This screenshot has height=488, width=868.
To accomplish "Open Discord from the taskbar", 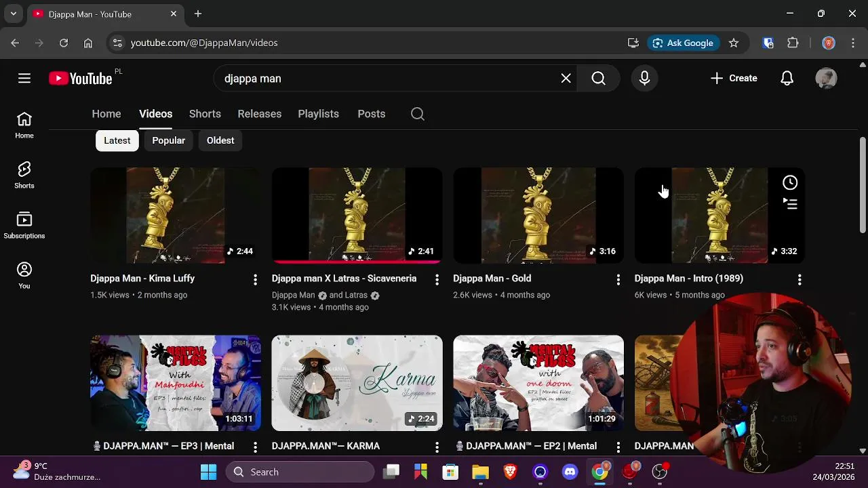I will 570,472.
